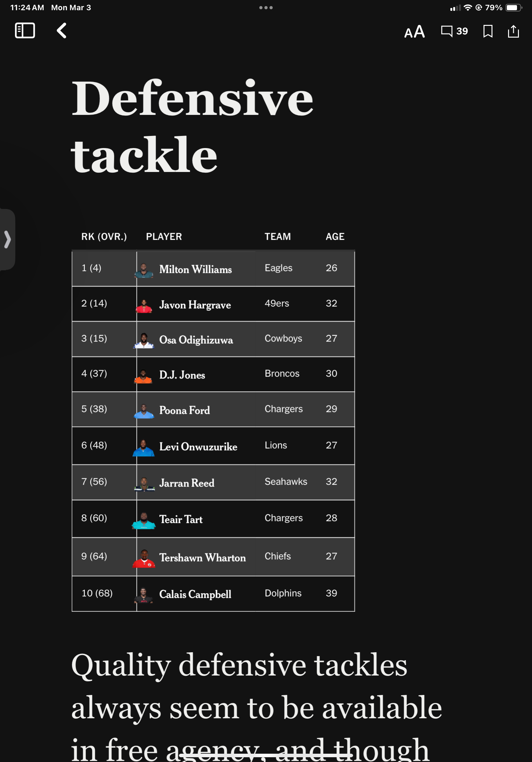The image size is (532, 762).
Task: Select the Osa Odighizuwa headshot
Action: coord(144,340)
